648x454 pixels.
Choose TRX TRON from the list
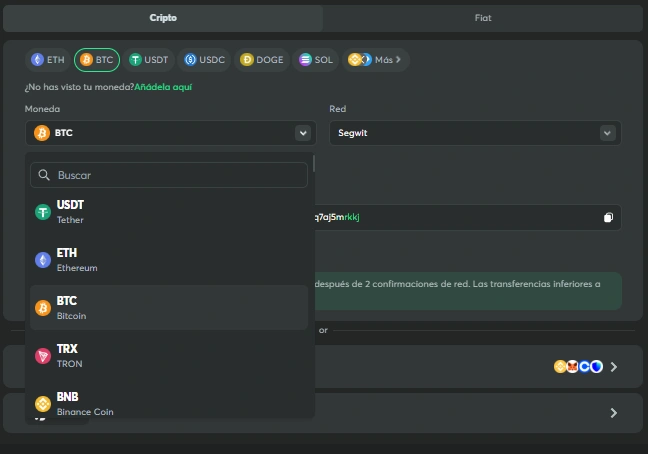(x=169, y=356)
